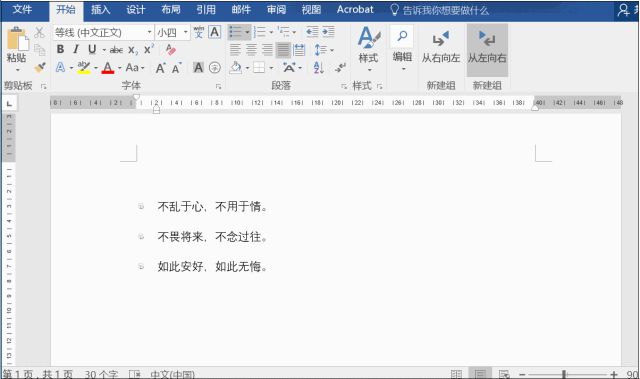Click the share/user icon at top right

coord(623,10)
